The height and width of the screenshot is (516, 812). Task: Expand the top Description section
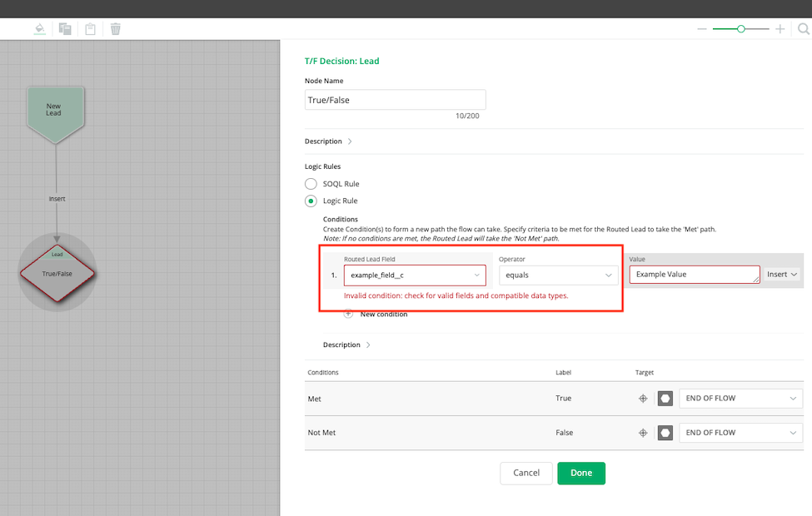pos(328,141)
